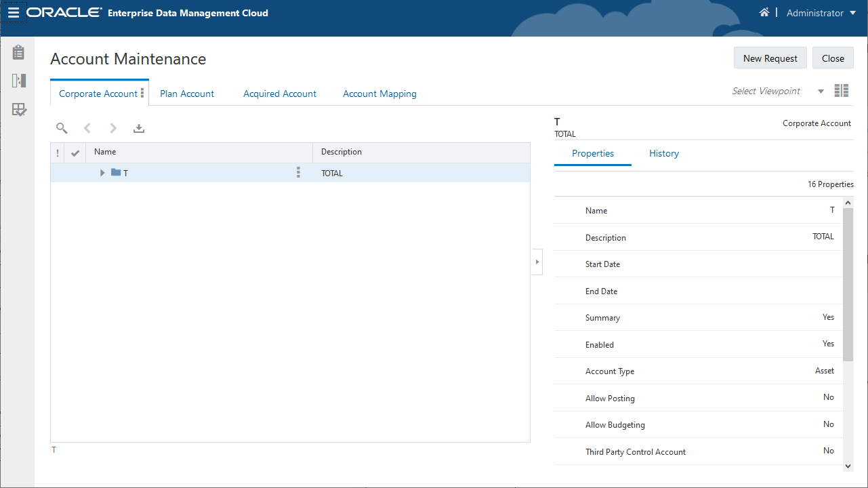
Task: Click the bottom validation icon in the sidebar
Action: 18,109
